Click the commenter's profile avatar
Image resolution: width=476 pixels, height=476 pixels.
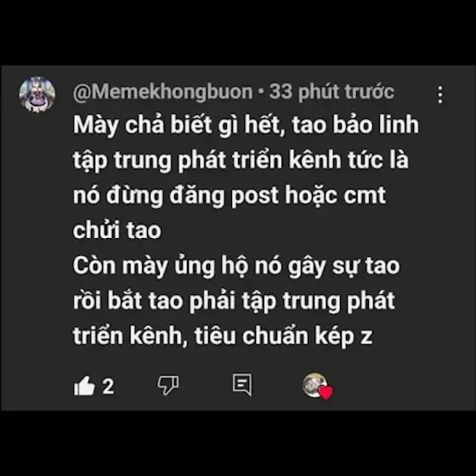[37, 94]
